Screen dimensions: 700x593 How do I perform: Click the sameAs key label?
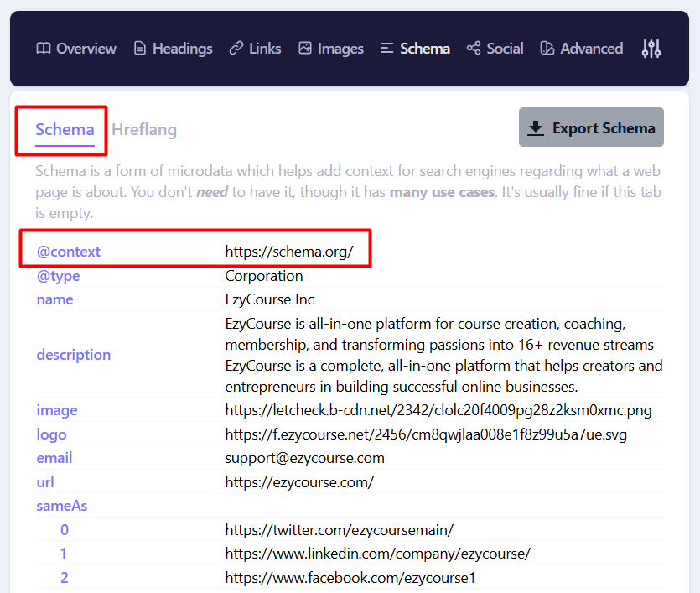tap(62, 506)
